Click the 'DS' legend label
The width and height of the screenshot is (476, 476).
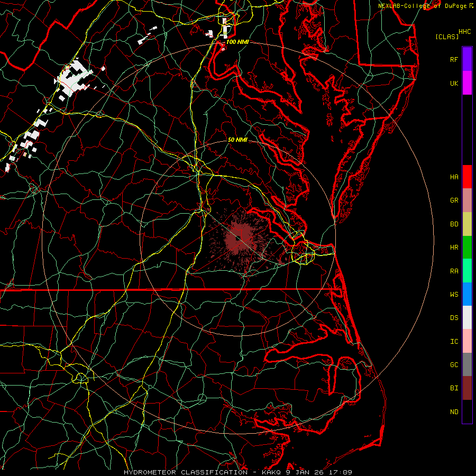point(454,318)
